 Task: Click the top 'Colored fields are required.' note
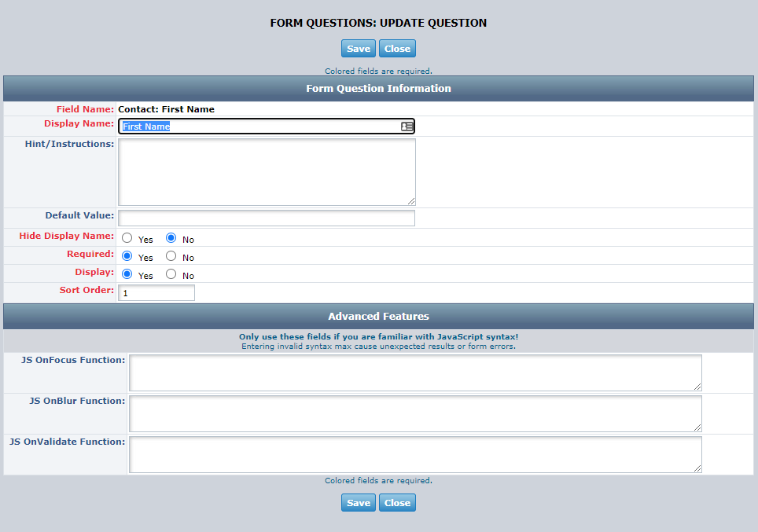(378, 71)
